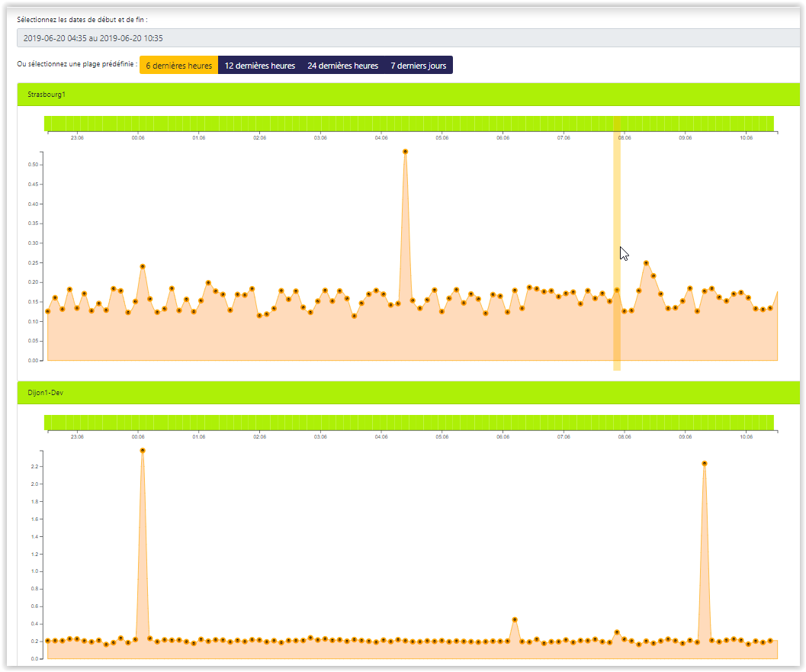
Task: Click the Dijon1-Dev highest peak near 00:06
Action: pyautogui.click(x=143, y=450)
